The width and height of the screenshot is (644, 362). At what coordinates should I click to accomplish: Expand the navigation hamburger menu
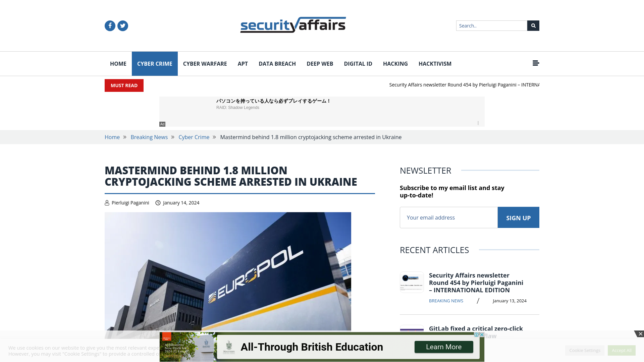point(536,63)
